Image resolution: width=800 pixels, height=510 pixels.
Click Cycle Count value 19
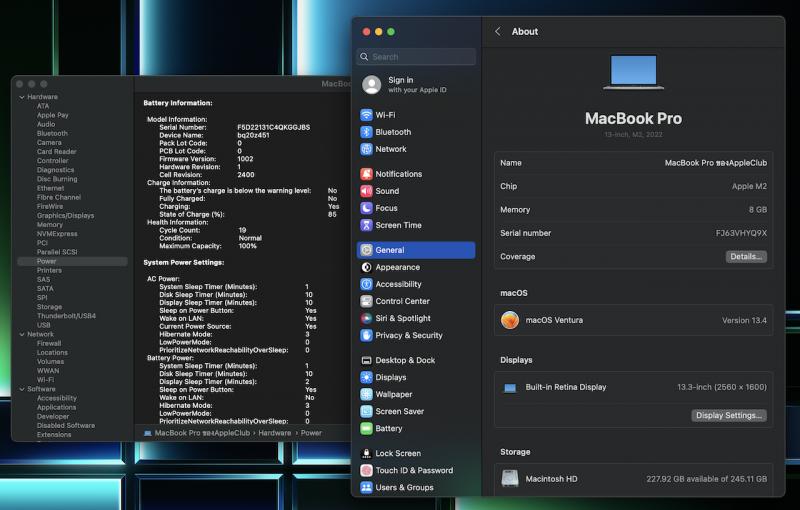(242, 231)
